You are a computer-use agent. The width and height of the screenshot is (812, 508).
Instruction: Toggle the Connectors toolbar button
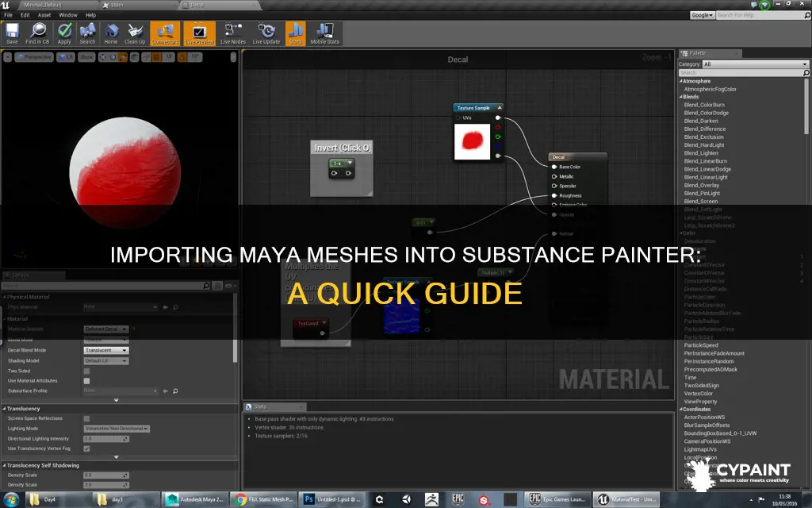165,33
